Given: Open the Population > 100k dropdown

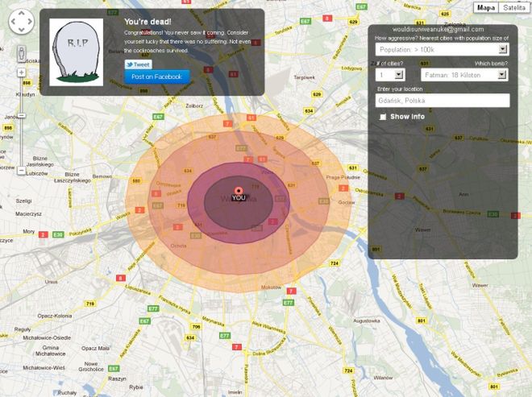Looking at the screenshot, I should 442,49.
